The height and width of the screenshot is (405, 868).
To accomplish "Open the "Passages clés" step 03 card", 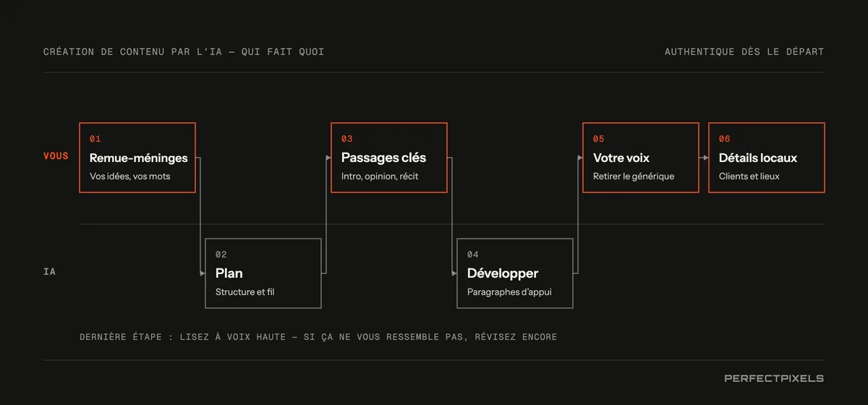I will pos(389,158).
